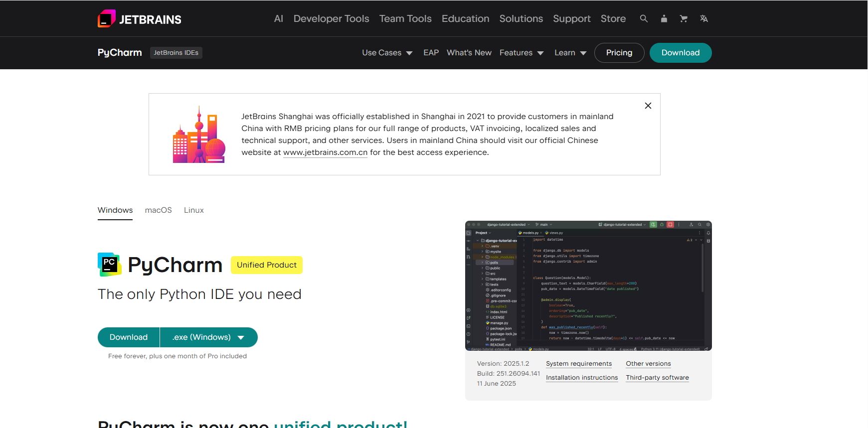Image resolution: width=868 pixels, height=428 pixels.
Task: Open Education in top navigation
Action: 465,18
